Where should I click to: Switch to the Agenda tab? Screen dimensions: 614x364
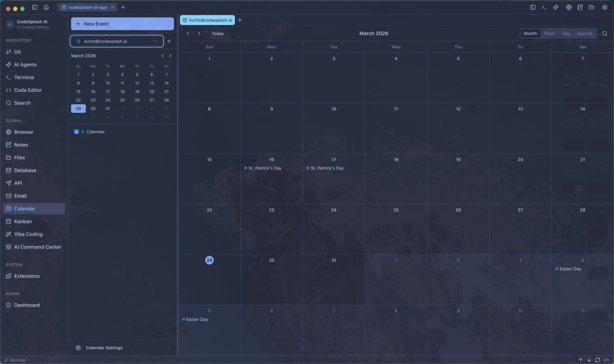tap(584, 33)
